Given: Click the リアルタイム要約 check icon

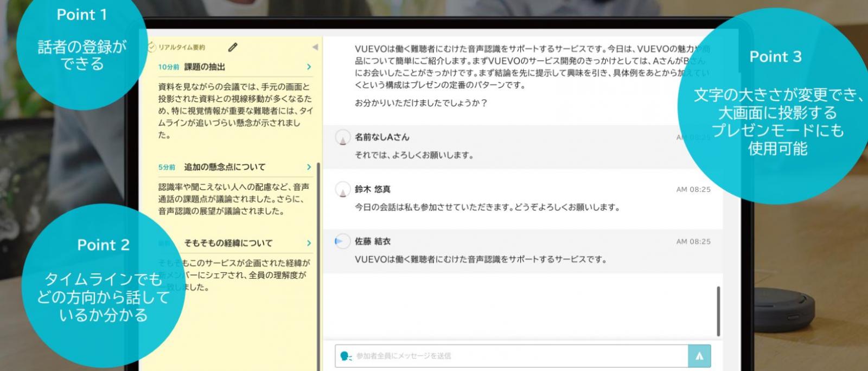Looking at the screenshot, I should pos(151,47).
